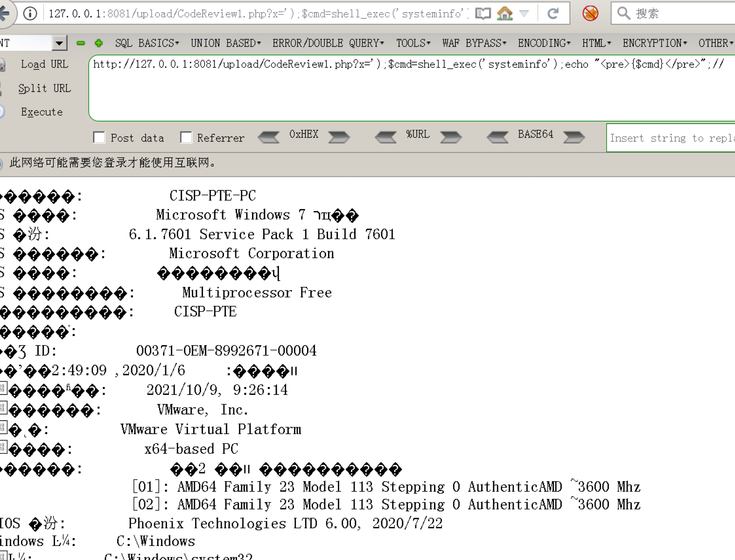Click 6.1.7601 Service Pack 1 version text

[x=262, y=234]
